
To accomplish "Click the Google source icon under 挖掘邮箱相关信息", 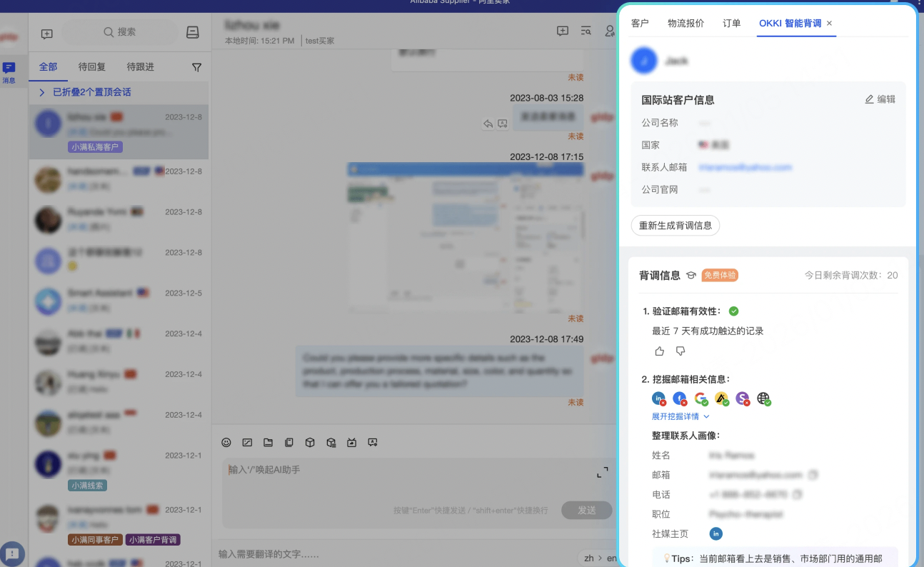I will coord(700,399).
